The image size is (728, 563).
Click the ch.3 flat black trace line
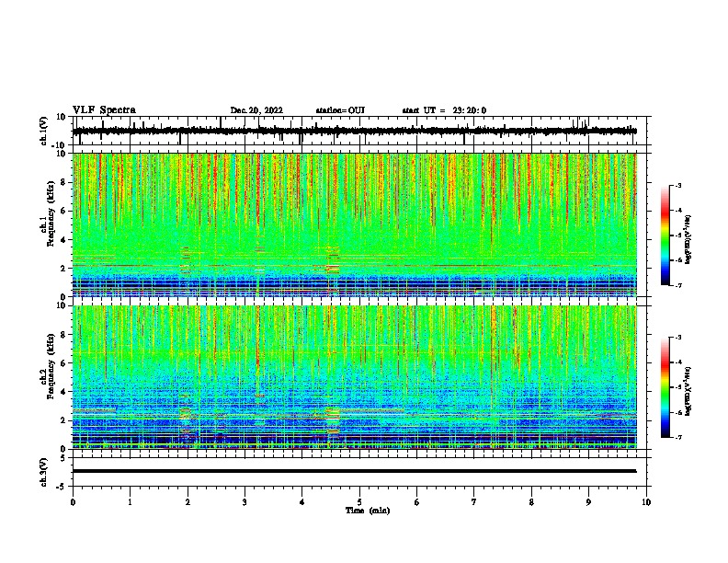[354, 471]
